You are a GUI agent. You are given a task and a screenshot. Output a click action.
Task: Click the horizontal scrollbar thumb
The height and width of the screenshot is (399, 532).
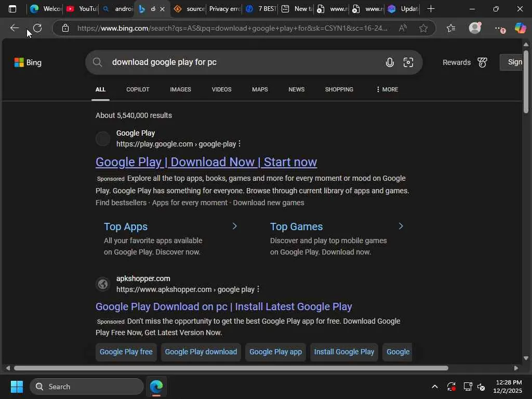[x=231, y=368]
